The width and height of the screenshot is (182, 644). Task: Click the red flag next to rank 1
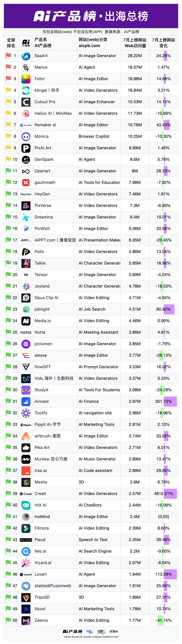click(8, 55)
